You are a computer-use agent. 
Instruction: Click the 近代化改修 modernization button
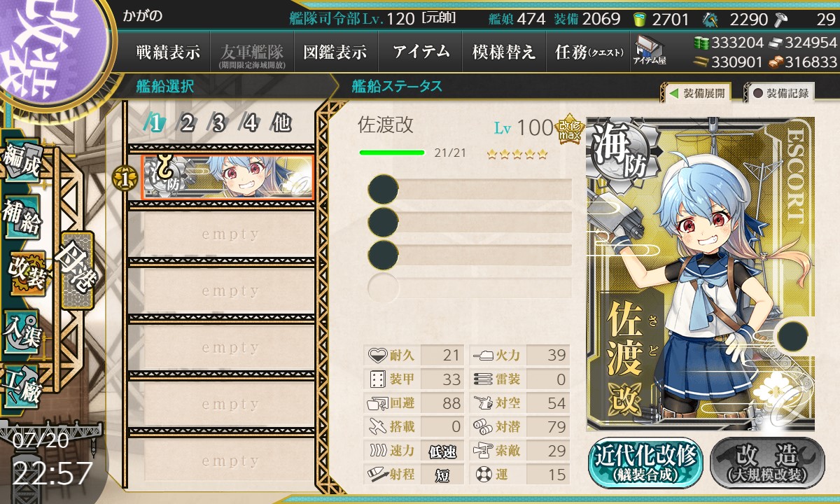[x=646, y=463]
